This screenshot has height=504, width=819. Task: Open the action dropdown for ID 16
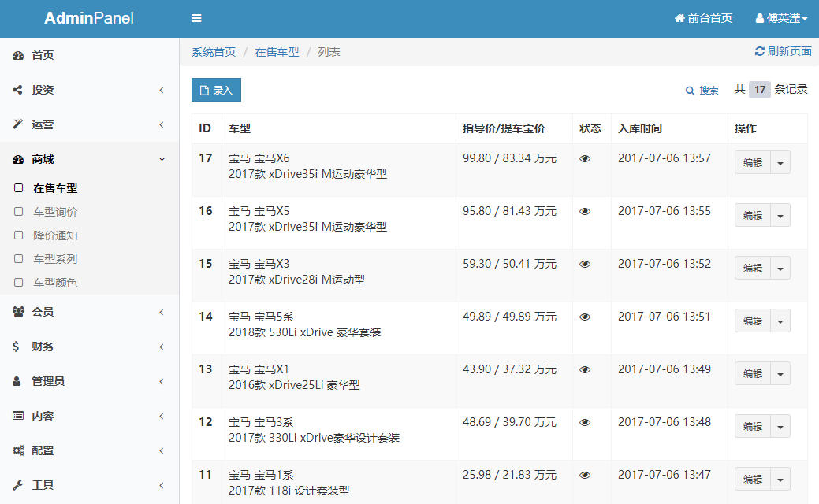pos(780,216)
